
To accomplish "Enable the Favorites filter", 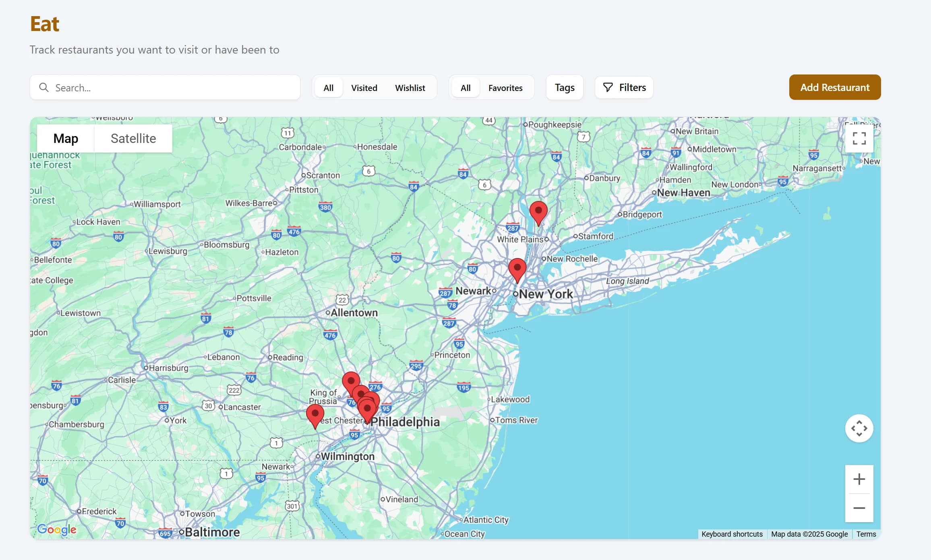I will (x=505, y=87).
